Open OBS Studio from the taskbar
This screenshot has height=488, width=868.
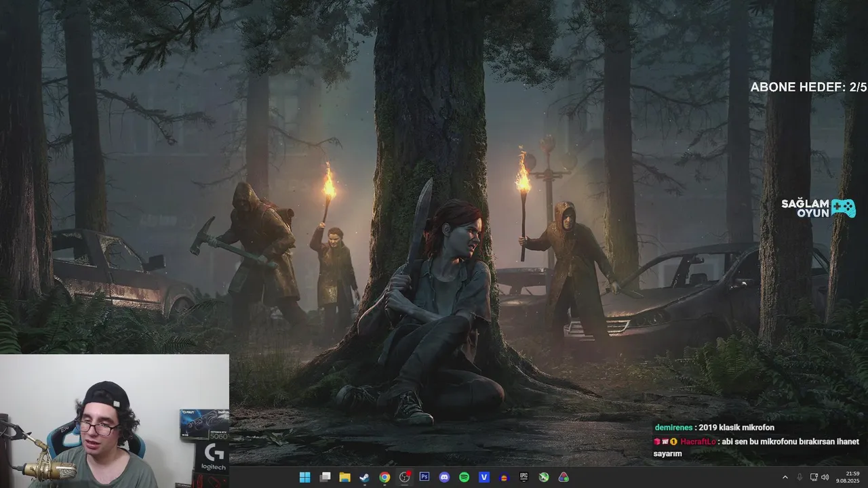405,477
